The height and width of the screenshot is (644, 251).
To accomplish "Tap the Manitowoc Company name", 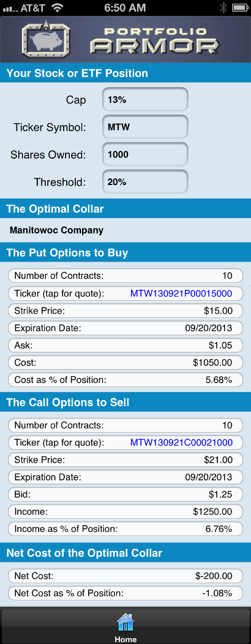I will pyautogui.click(x=56, y=230).
